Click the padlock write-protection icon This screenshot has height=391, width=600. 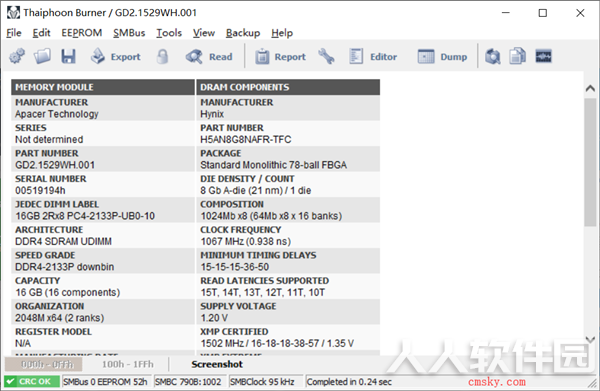pos(163,57)
